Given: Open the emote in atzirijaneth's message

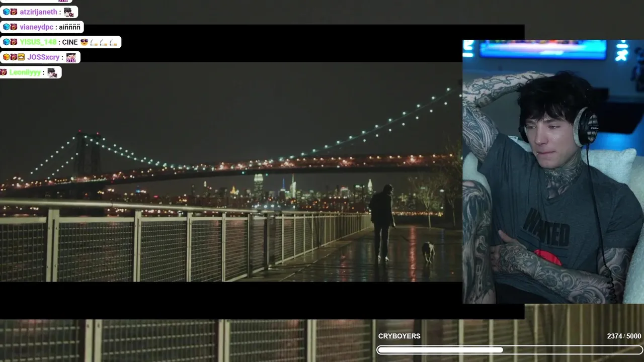Looking at the screenshot, I should click(x=68, y=12).
